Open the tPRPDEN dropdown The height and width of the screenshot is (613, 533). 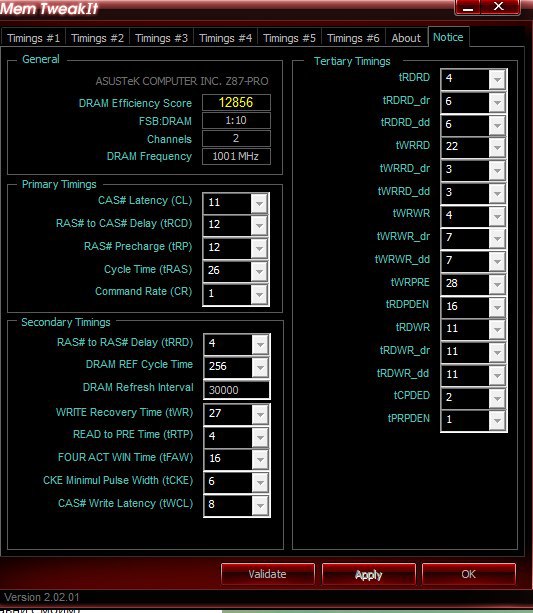[x=497, y=420]
